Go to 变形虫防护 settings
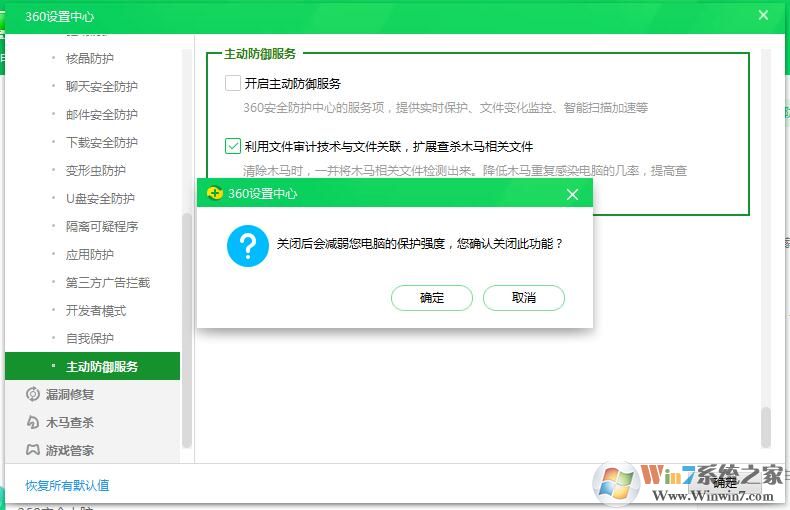 tap(96, 170)
